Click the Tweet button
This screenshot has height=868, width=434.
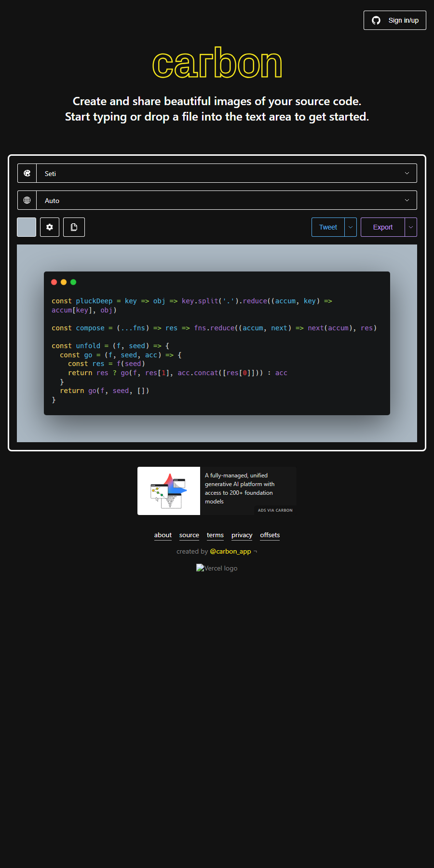click(328, 227)
